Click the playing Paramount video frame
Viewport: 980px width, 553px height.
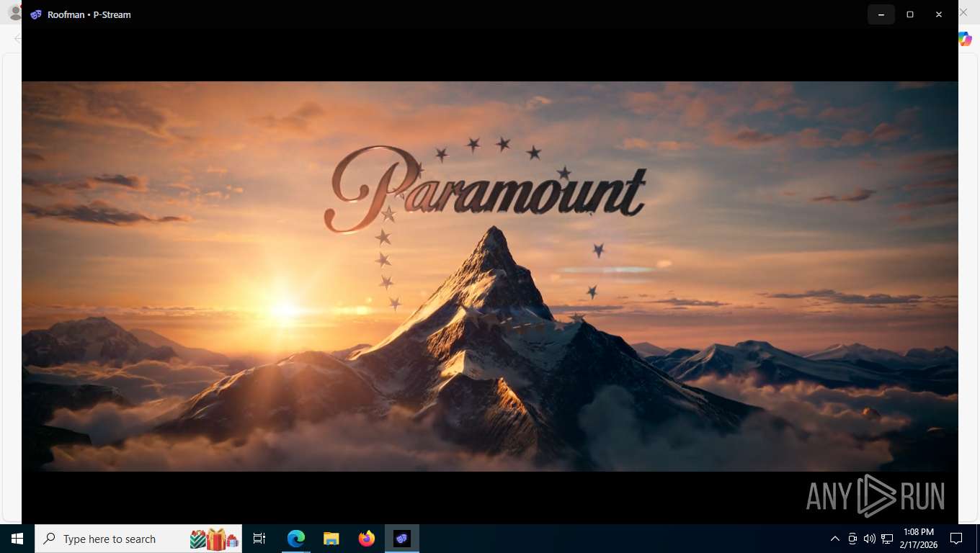(x=490, y=276)
